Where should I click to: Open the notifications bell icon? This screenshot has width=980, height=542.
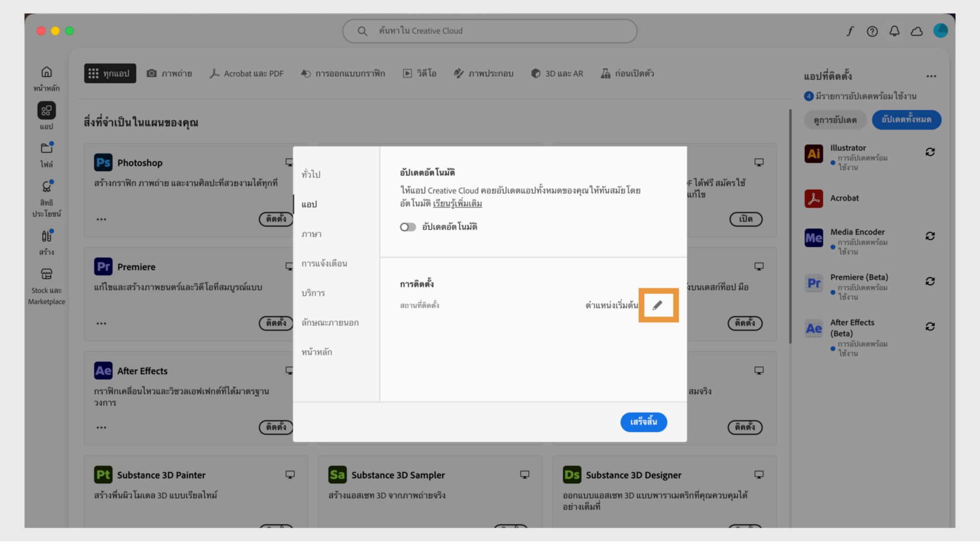894,31
